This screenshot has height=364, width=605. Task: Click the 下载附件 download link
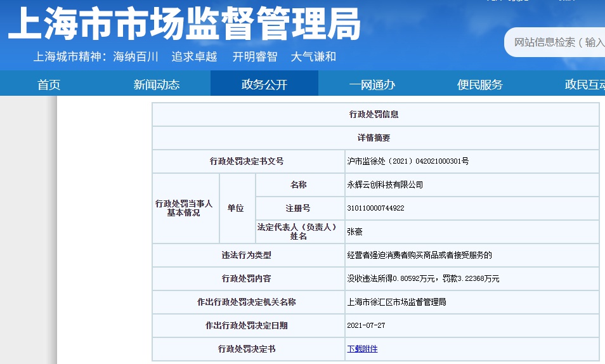click(362, 349)
